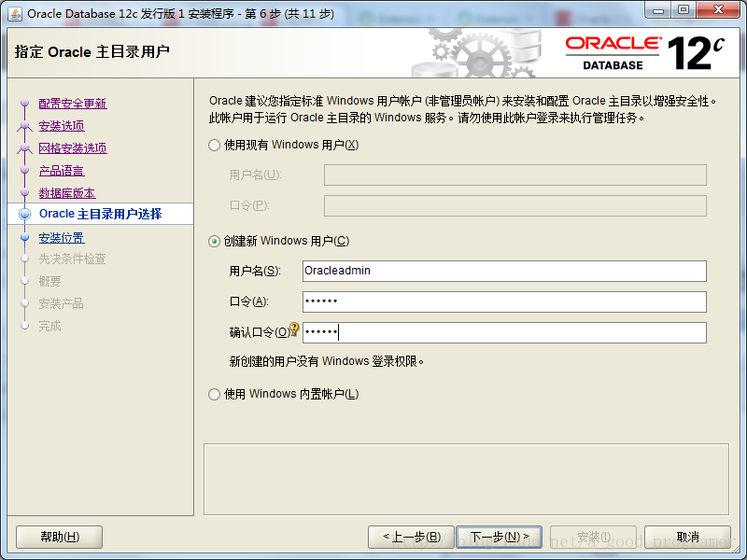Click the disabled 用户名(U) field
Screen dimensions: 747x560
[x=515, y=175]
